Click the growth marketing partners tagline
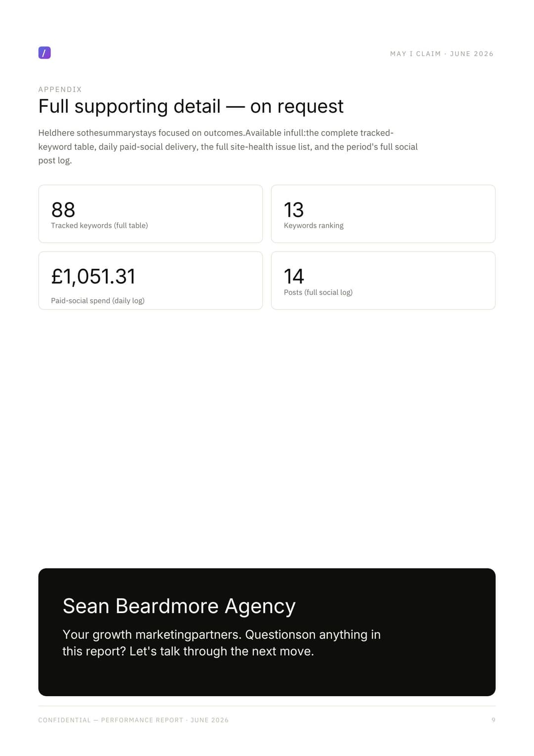The image size is (534, 756). [x=222, y=643]
